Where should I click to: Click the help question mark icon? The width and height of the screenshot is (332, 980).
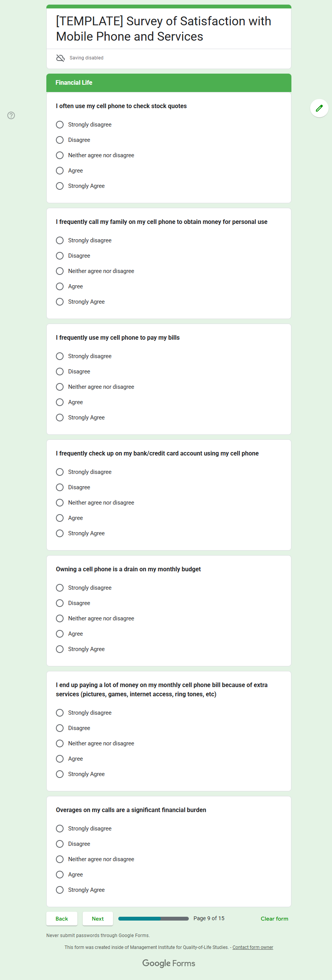(11, 115)
